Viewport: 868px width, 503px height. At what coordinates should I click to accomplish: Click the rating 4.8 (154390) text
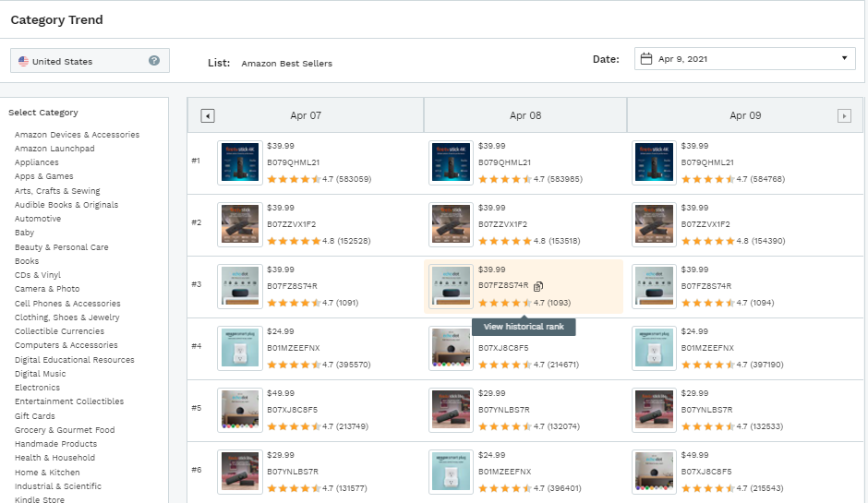[x=761, y=241]
